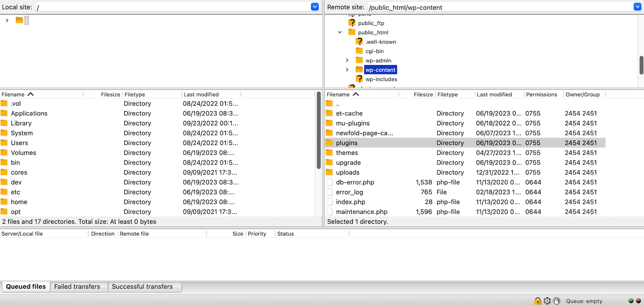The image size is (644, 305).
Task: Open the Successful transfers tab
Action: pyautogui.click(x=144, y=286)
